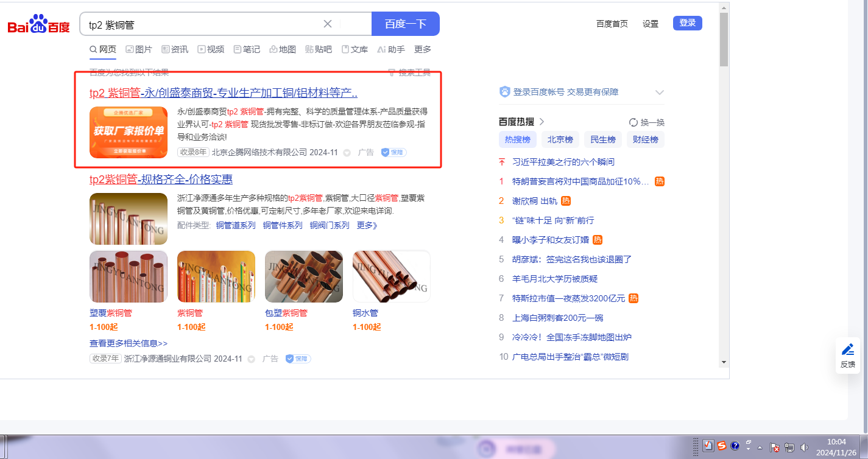This screenshot has height=459, width=868.
Task: Open hot search 上海白粥刺客200元一碗
Action: click(x=558, y=318)
